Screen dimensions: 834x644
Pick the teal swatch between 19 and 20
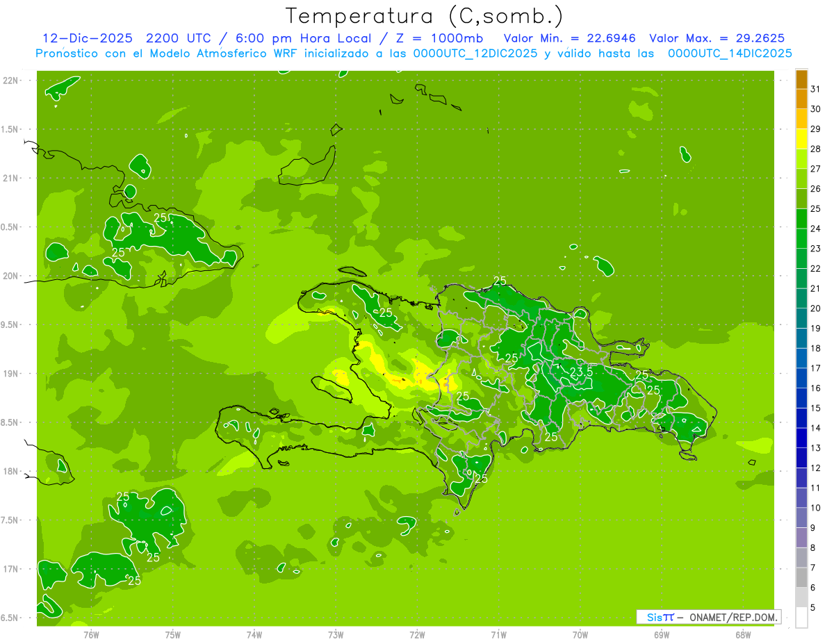point(801,318)
